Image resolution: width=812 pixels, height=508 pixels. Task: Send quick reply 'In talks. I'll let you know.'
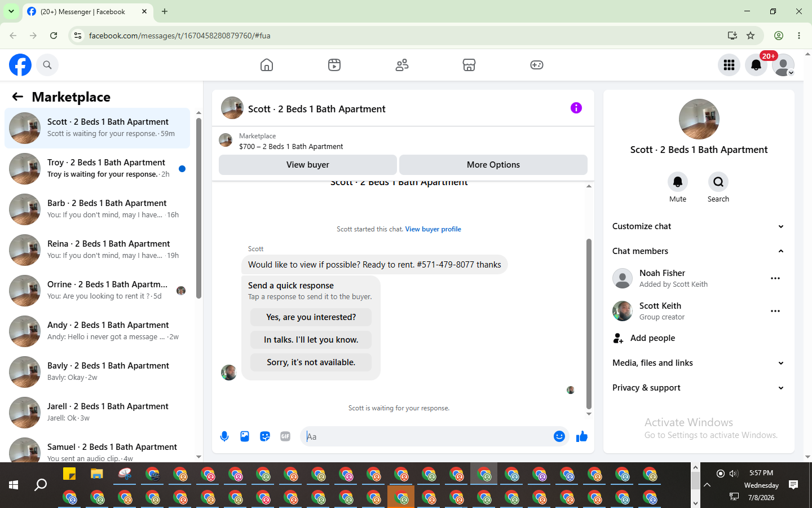click(311, 340)
